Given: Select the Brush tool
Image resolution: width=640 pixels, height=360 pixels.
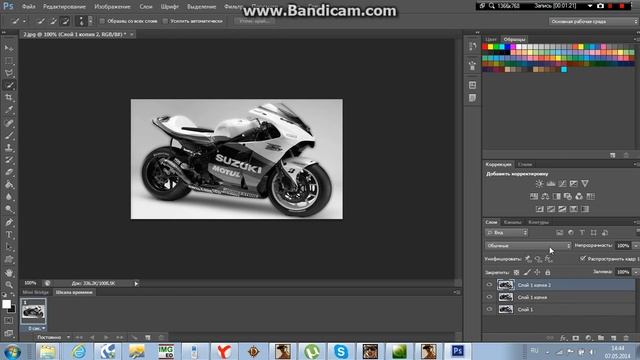Looking at the screenshot, I should coord(9,135).
